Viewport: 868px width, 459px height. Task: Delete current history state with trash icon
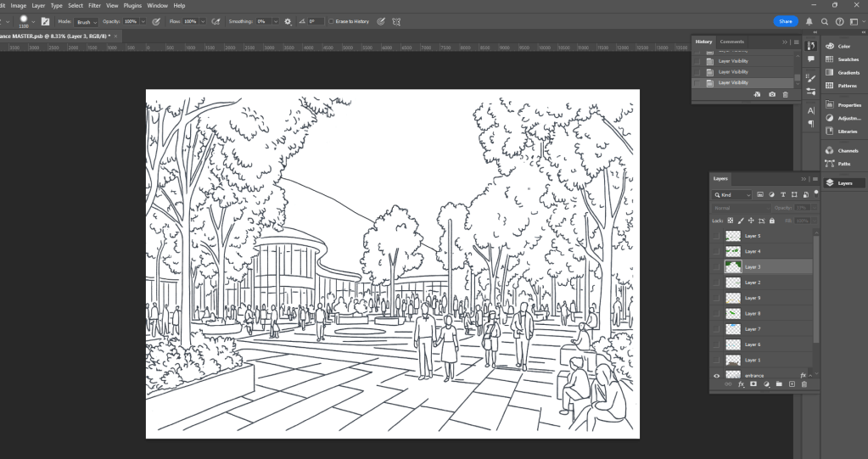click(x=786, y=94)
